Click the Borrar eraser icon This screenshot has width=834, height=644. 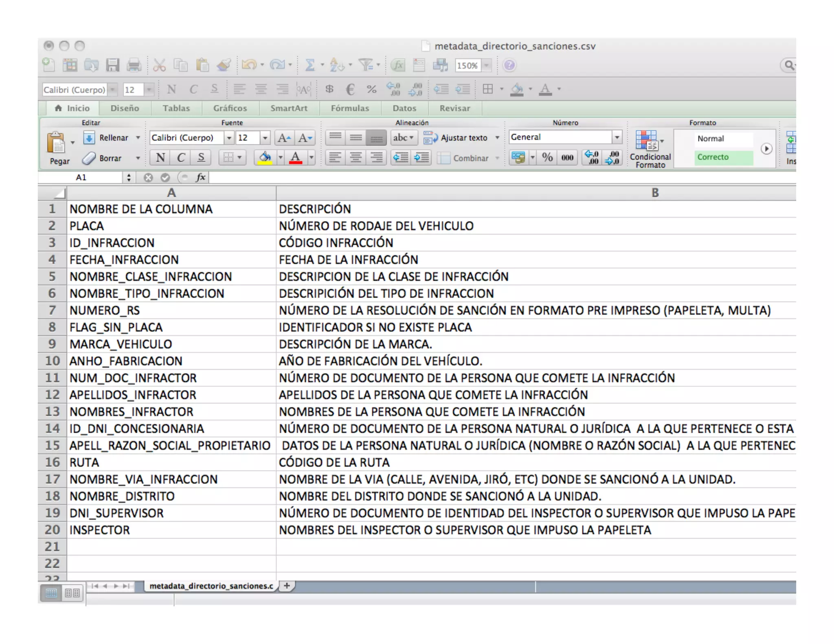[89, 158]
